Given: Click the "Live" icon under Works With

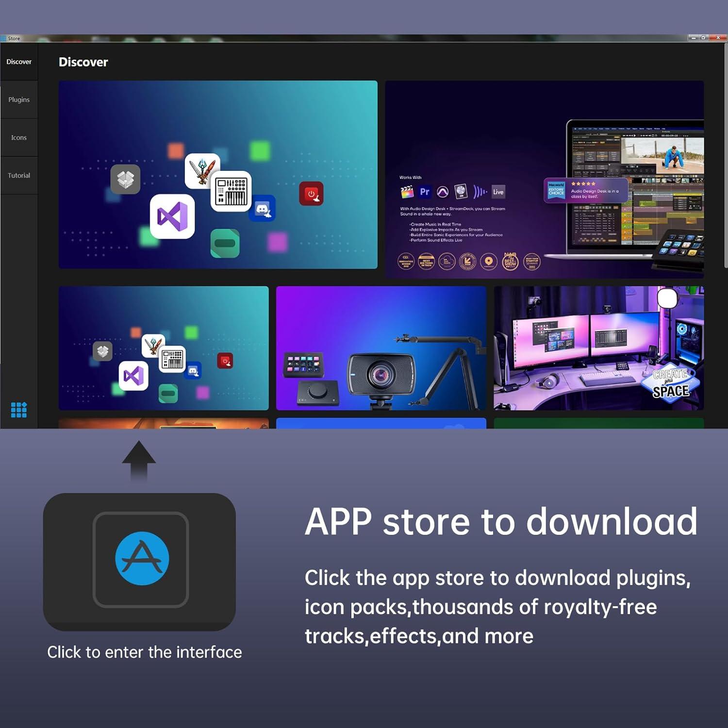Looking at the screenshot, I should tap(498, 192).
